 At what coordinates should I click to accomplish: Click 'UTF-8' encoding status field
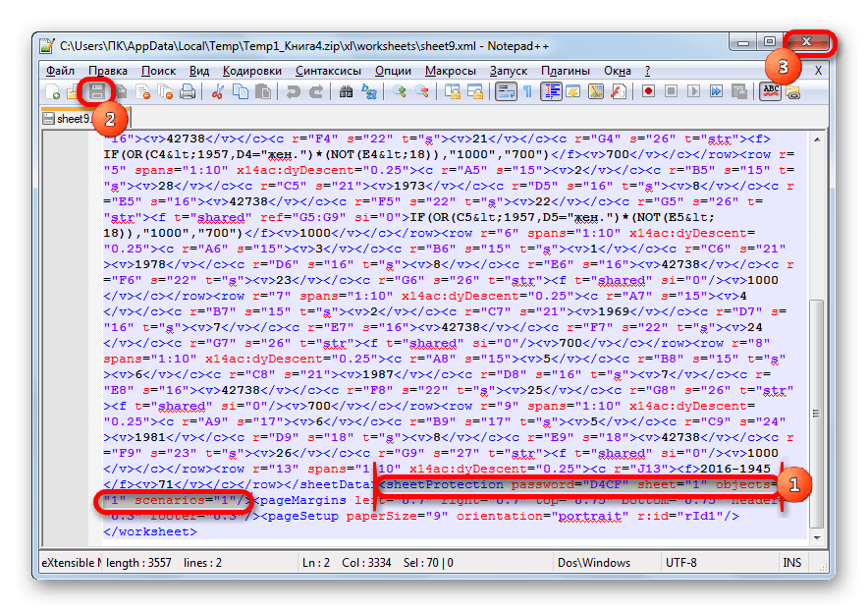tap(680, 563)
